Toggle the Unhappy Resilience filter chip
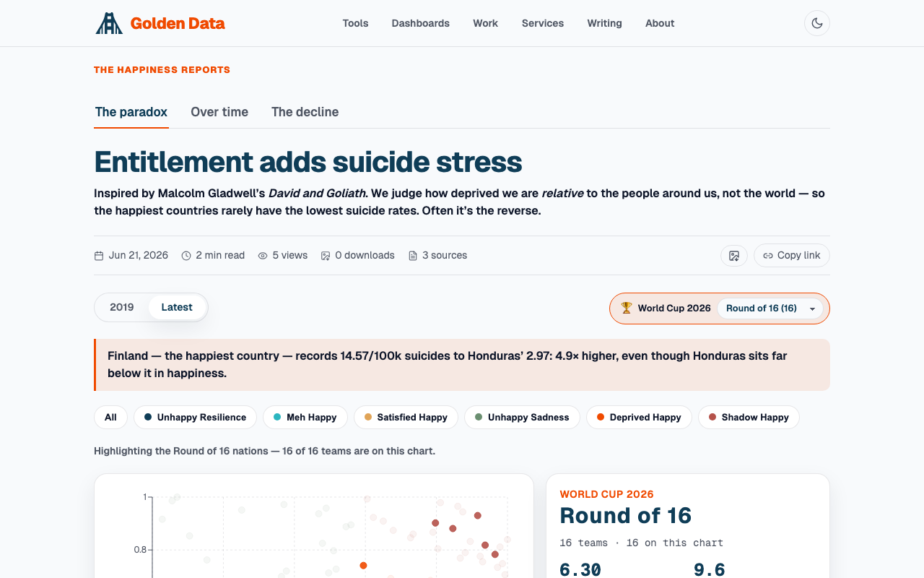Screen dimensions: 924x578 [x=195, y=417]
